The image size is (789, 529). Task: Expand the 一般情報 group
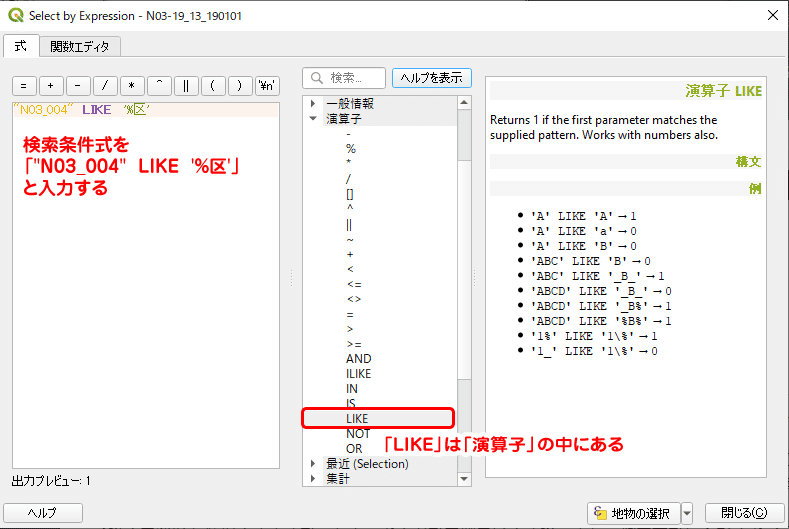coord(313,104)
